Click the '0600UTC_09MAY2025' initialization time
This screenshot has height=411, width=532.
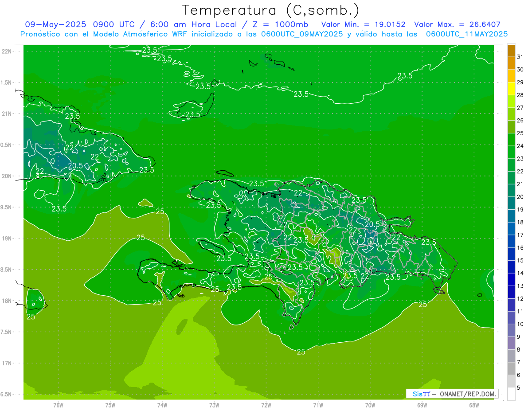[302, 34]
